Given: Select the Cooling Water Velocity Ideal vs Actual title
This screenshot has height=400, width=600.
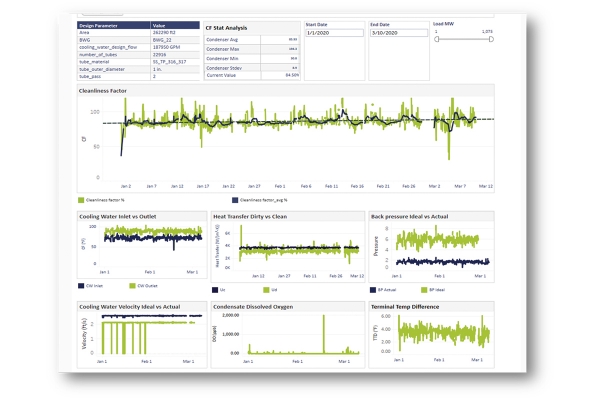Looking at the screenshot, I should (x=129, y=307).
